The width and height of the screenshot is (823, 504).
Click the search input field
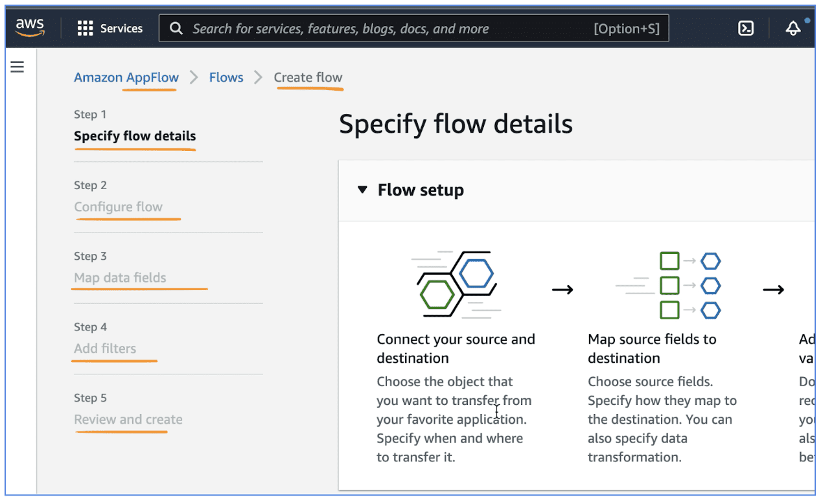pos(389,29)
